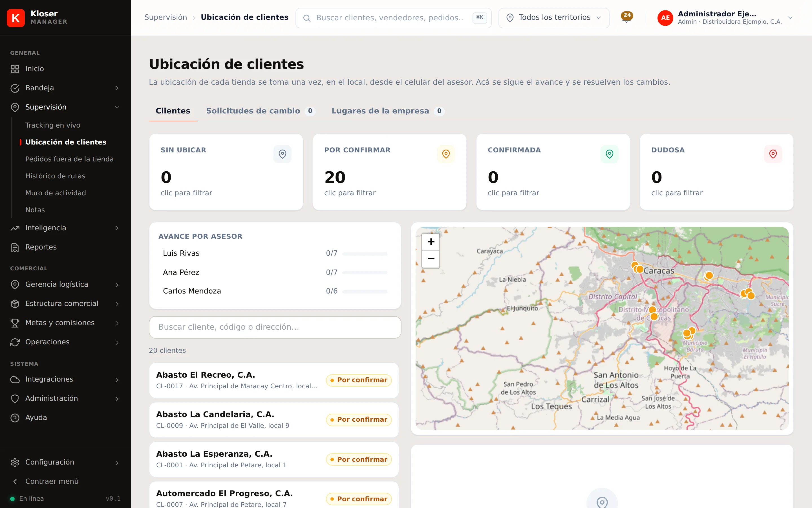Open Pedidos fuera de la tienda
Viewport: 812px width, 508px height.
[x=69, y=159]
